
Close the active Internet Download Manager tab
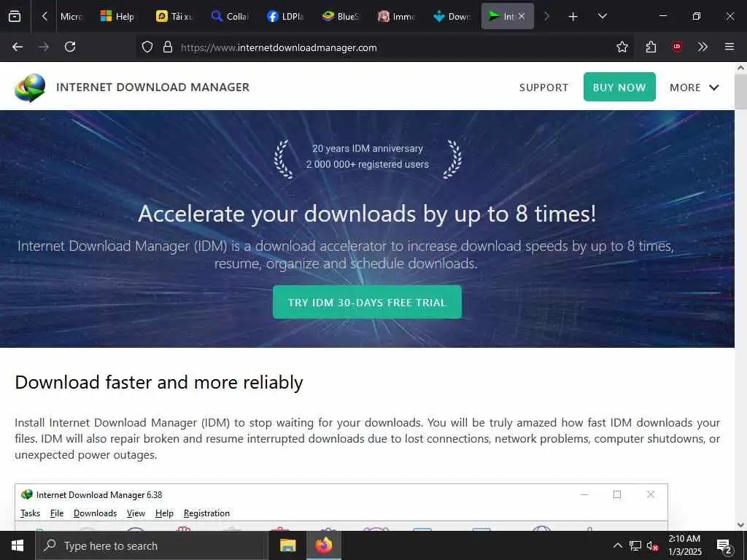[x=522, y=16]
